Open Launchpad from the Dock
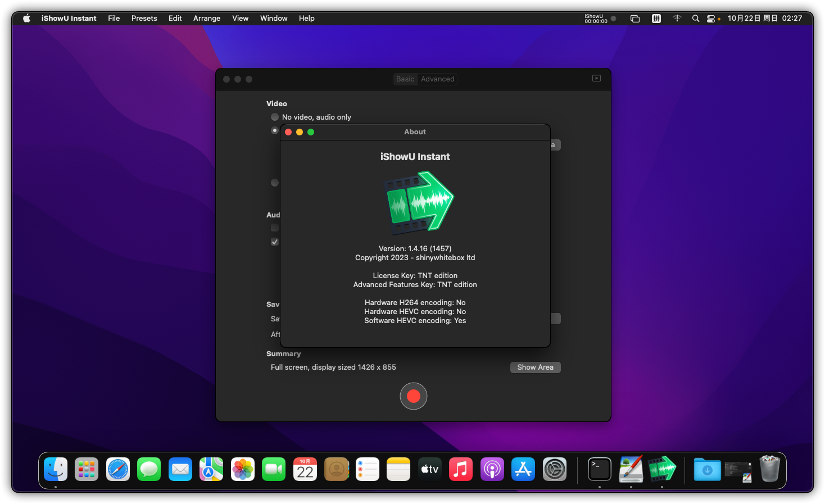This screenshot has width=825, height=504. click(87, 469)
